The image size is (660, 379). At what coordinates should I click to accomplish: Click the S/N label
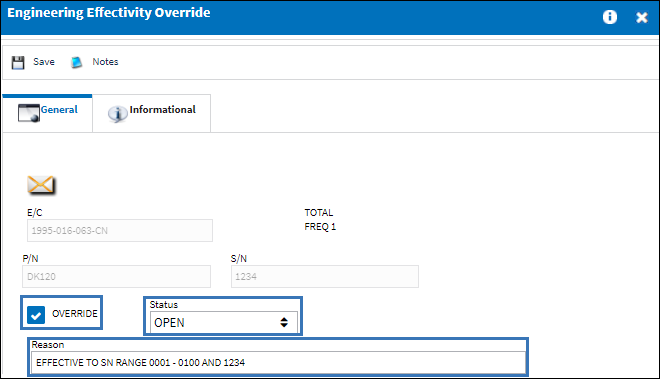239,259
